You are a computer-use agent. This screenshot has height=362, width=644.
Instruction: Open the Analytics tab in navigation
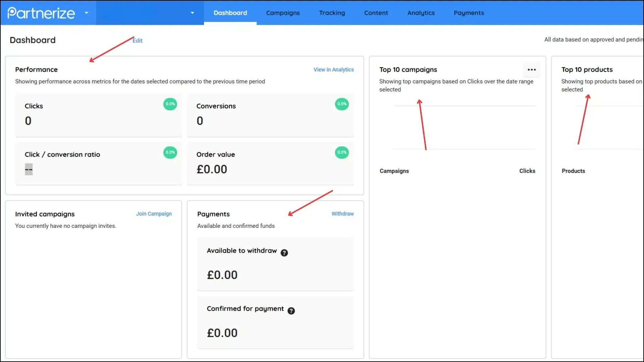point(421,13)
